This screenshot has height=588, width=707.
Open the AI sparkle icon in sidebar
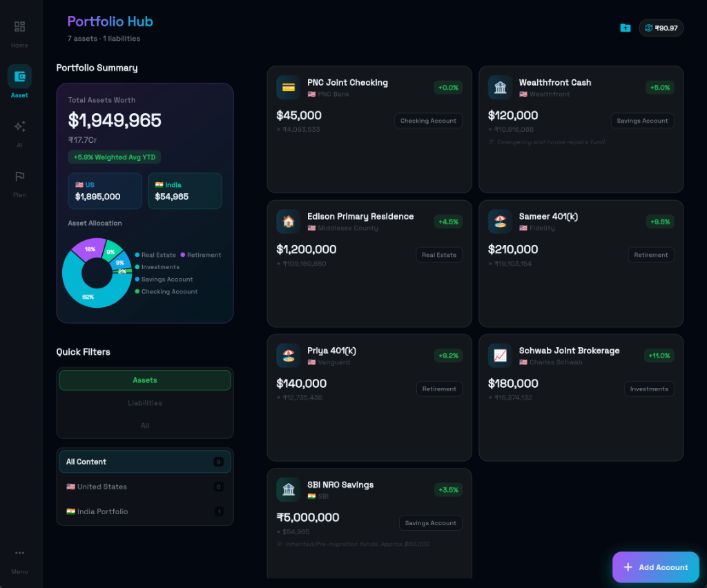point(19,126)
